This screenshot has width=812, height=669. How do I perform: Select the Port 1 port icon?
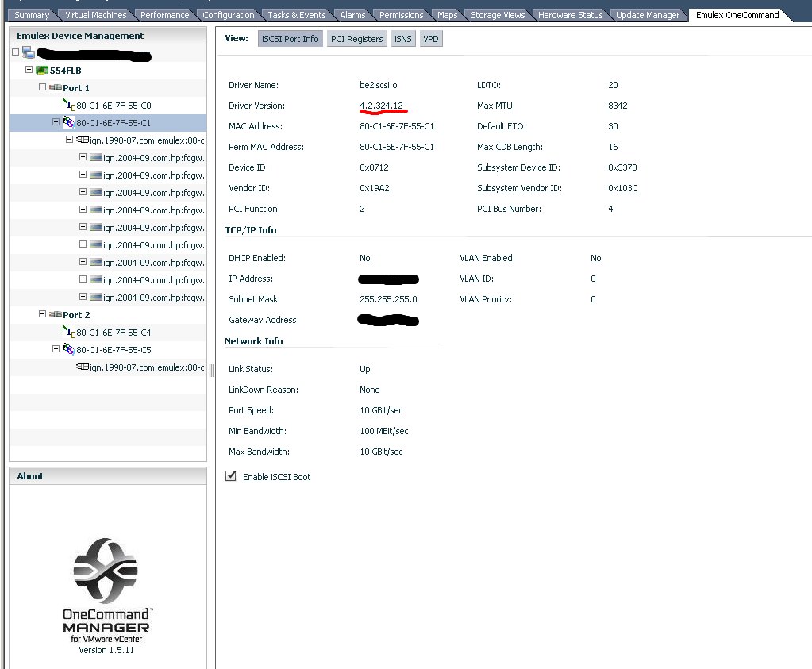click(57, 87)
